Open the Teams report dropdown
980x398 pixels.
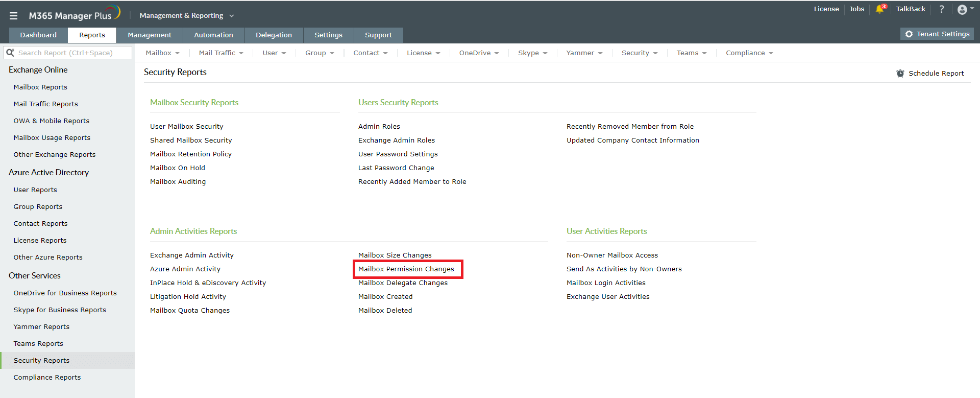point(692,53)
